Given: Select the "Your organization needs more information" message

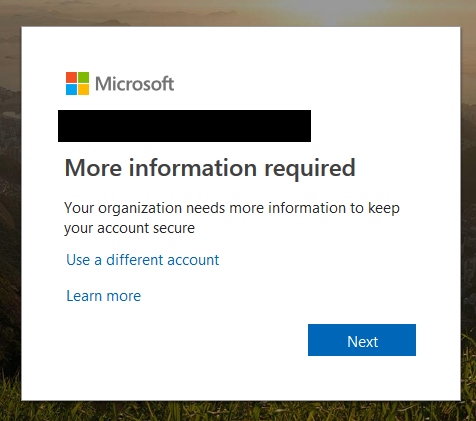Looking at the screenshot, I should (x=232, y=218).
